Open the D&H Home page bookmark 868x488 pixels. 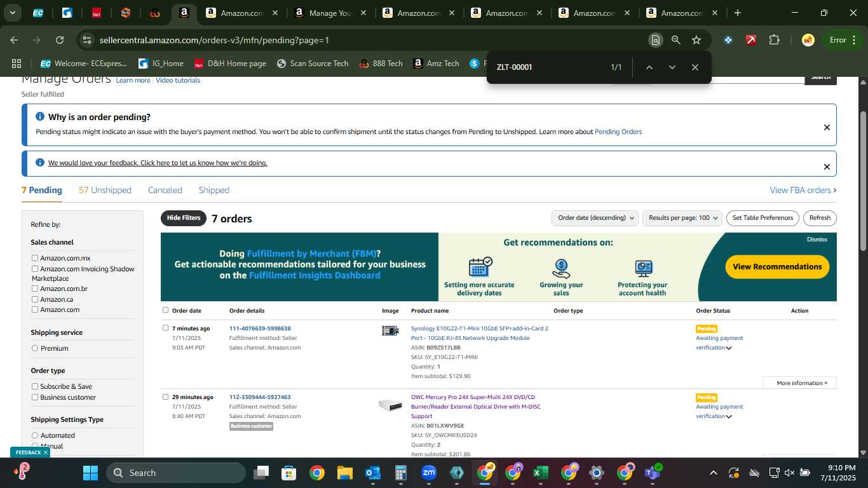tap(230, 64)
